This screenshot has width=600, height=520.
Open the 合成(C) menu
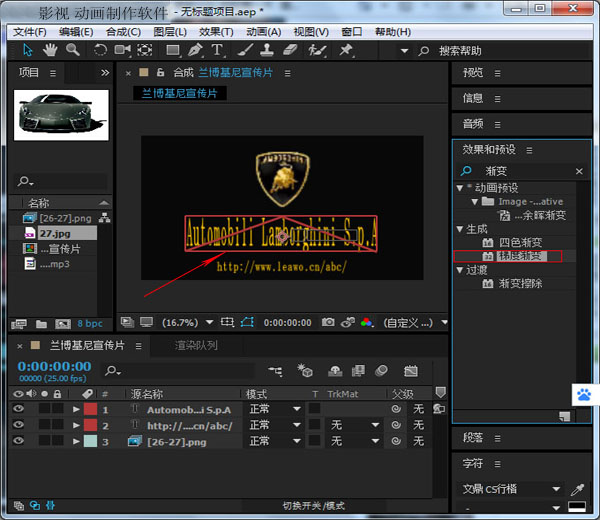tap(124, 32)
